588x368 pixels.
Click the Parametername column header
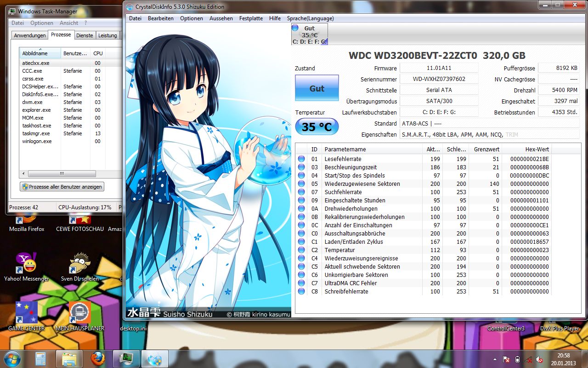[372, 149]
